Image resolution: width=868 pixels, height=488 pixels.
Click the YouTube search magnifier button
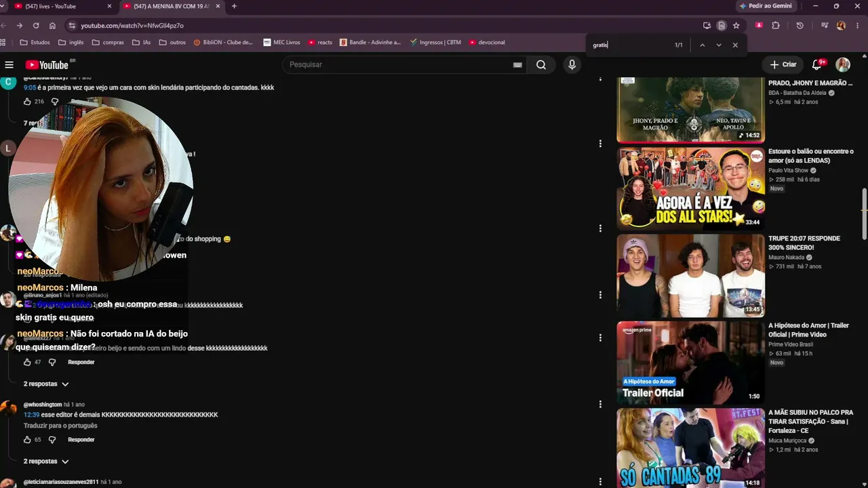(x=541, y=65)
